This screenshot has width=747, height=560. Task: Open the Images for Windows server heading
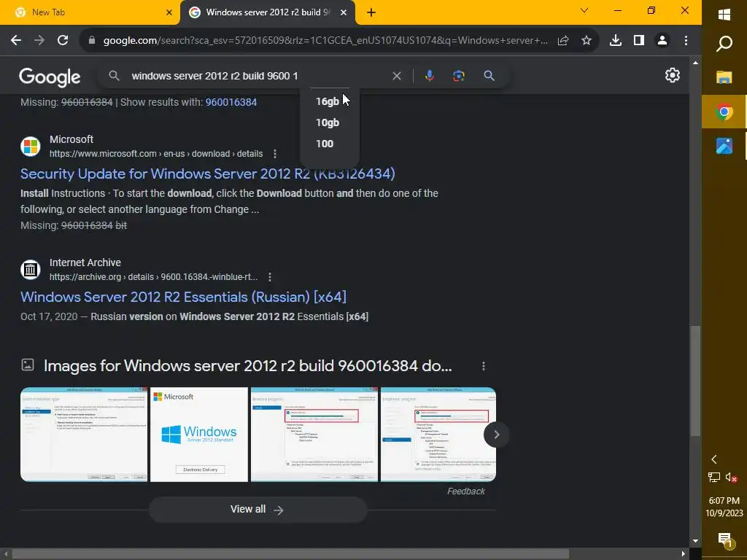[x=248, y=366]
